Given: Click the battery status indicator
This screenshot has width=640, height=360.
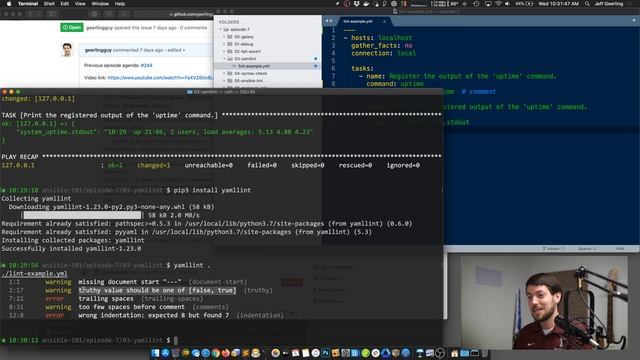Looking at the screenshot, I should coord(524,4).
